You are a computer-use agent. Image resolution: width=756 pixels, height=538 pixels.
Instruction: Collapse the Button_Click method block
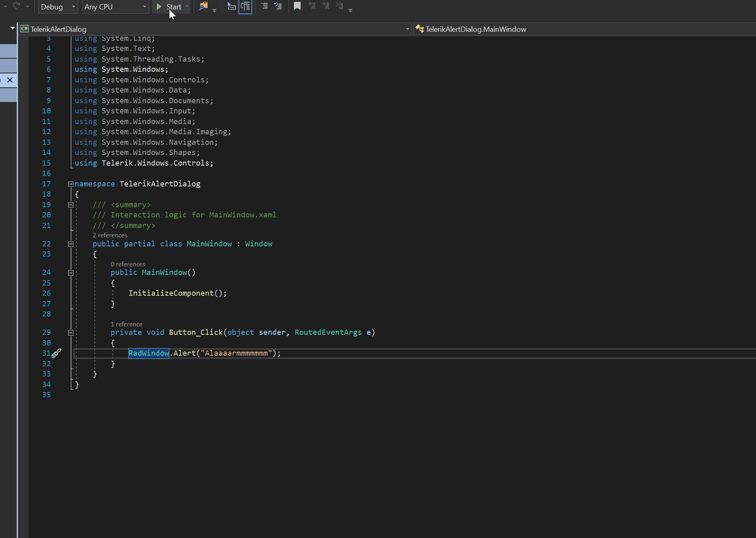click(x=71, y=333)
